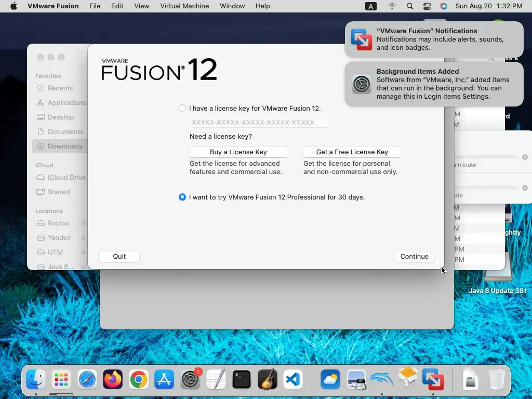The width and height of the screenshot is (532, 399).
Task: Open Spotlight search in menu bar
Action: (x=410, y=6)
